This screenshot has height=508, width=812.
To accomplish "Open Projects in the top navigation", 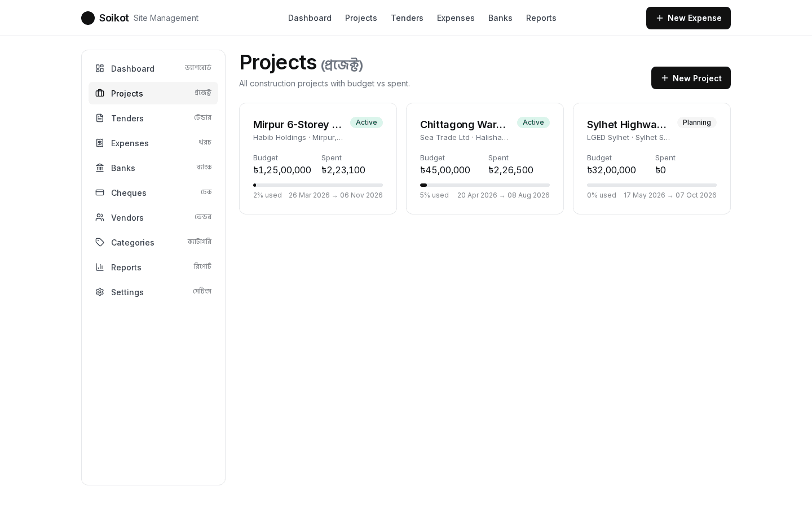I will tap(361, 18).
